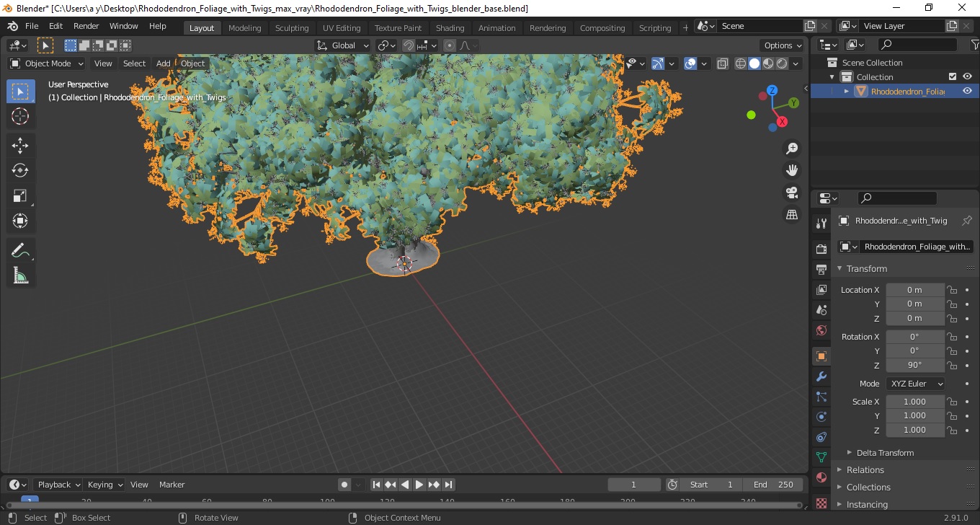The image size is (980, 525).
Task: Open the Global orientation dropdown
Action: (x=343, y=45)
